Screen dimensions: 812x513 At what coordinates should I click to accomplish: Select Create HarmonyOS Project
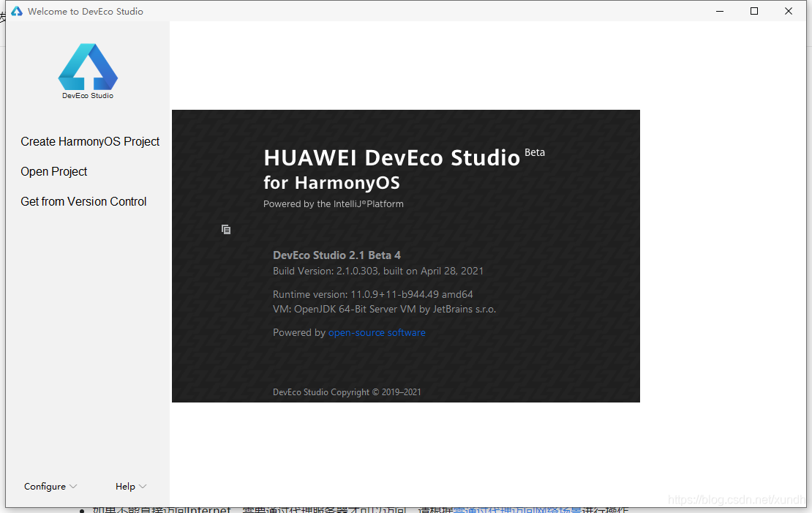point(90,141)
